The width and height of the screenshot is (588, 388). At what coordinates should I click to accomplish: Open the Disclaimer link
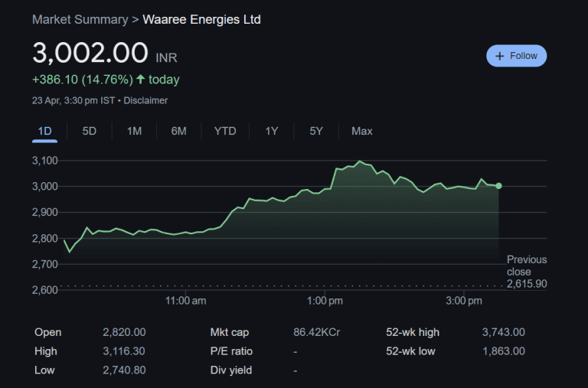[145, 100]
